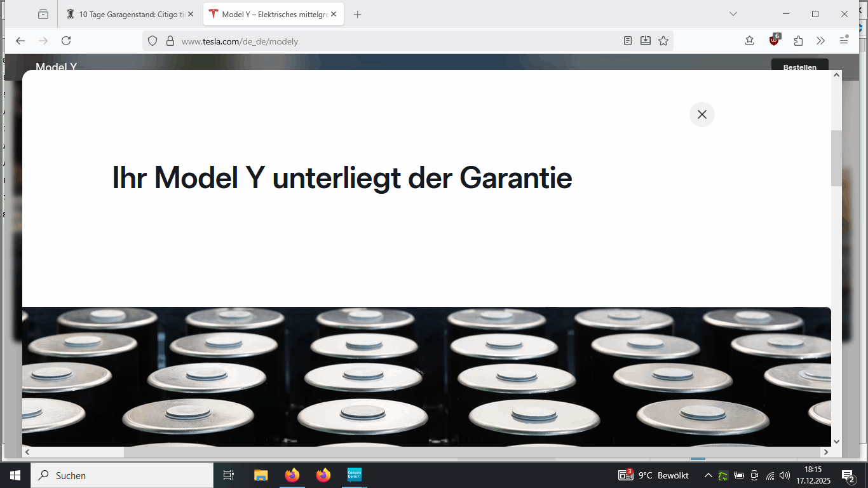Toggle Firefox reader view
Screen dimensions: 868x488
[628, 41]
